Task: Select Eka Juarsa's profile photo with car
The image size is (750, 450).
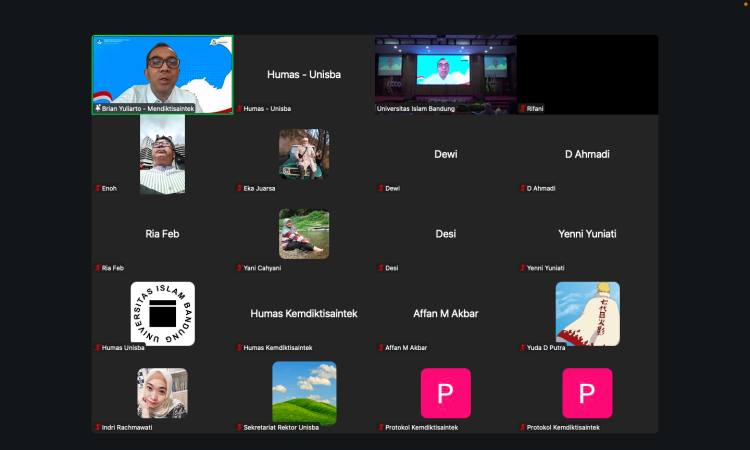Action: click(304, 154)
